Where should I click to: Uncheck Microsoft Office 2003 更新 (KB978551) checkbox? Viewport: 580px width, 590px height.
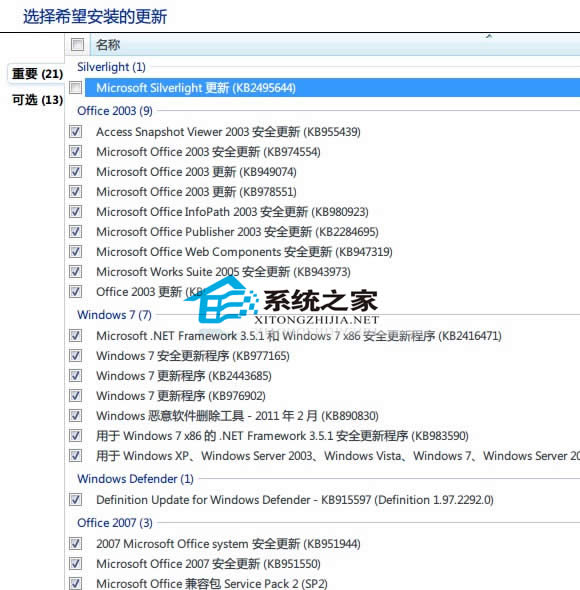click(75, 192)
